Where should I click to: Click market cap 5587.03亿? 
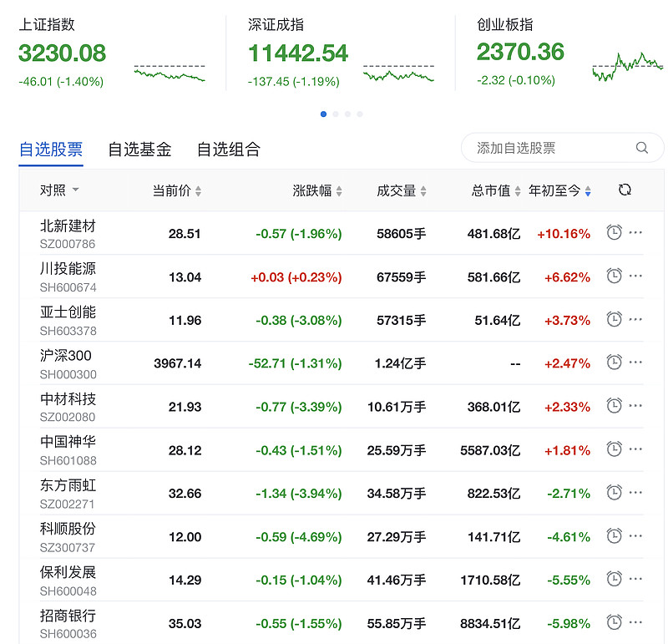pyautogui.click(x=490, y=450)
